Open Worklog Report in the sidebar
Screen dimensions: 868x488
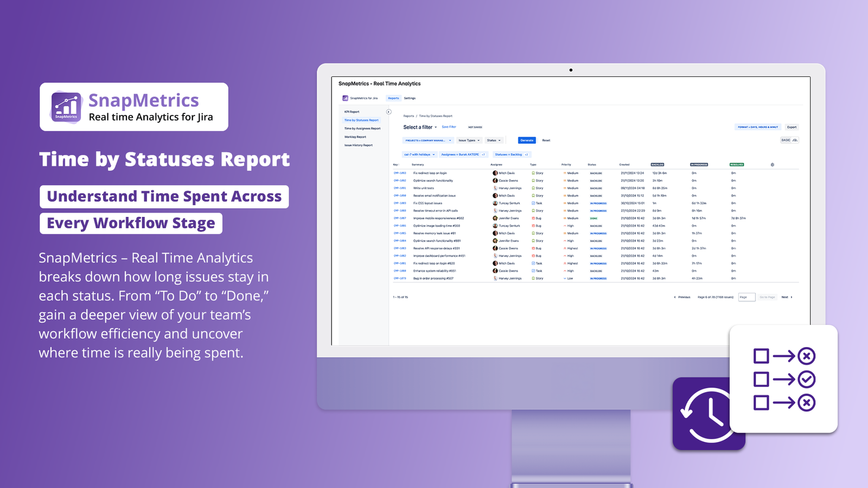tap(355, 137)
